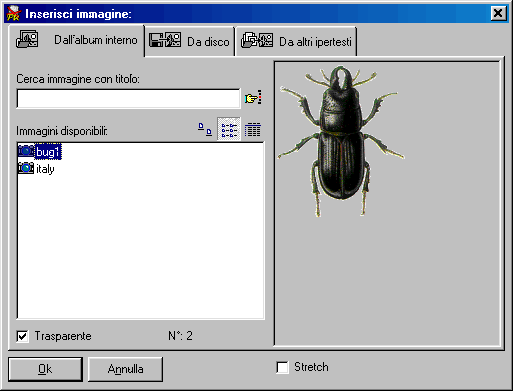513x391 pixels.
Task: Open the Da disco tab
Action: click(x=190, y=41)
